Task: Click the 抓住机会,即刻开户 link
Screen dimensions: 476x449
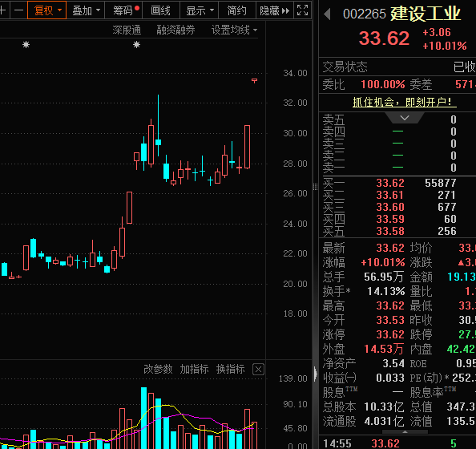Action: point(405,102)
